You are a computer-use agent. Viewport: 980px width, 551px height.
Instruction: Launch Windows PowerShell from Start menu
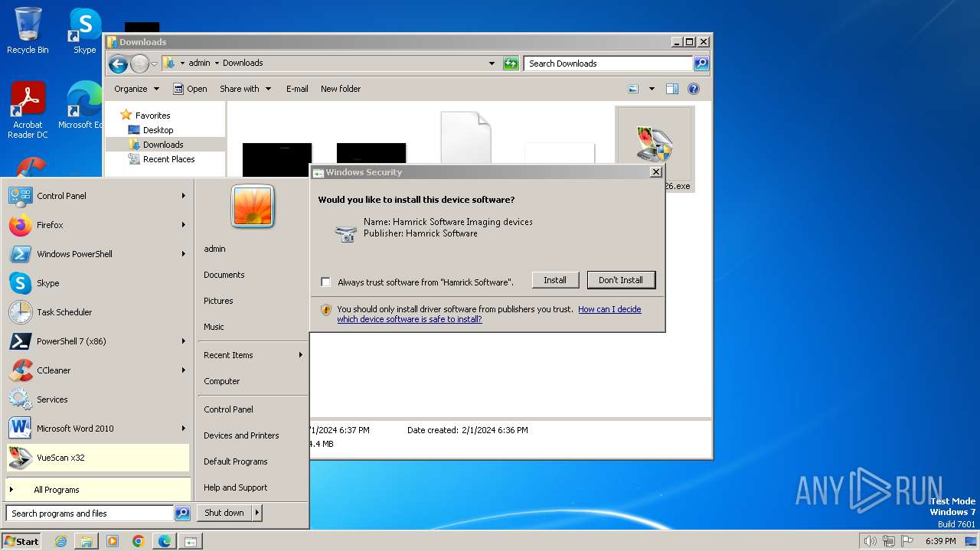click(98, 254)
